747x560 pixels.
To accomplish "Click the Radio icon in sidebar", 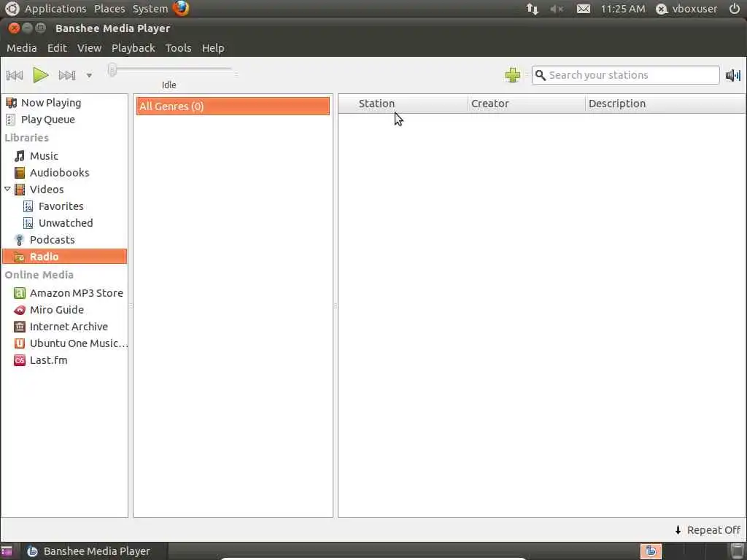I will [x=20, y=257].
